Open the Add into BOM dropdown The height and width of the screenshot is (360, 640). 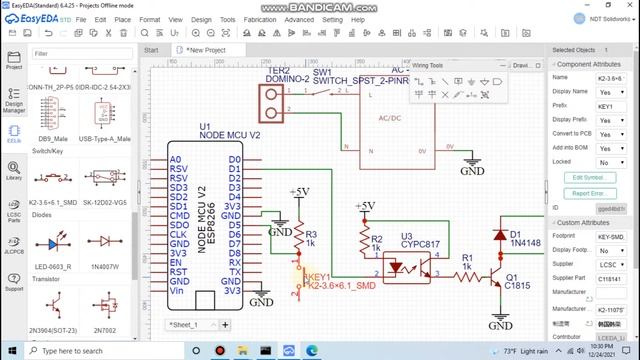[611, 149]
